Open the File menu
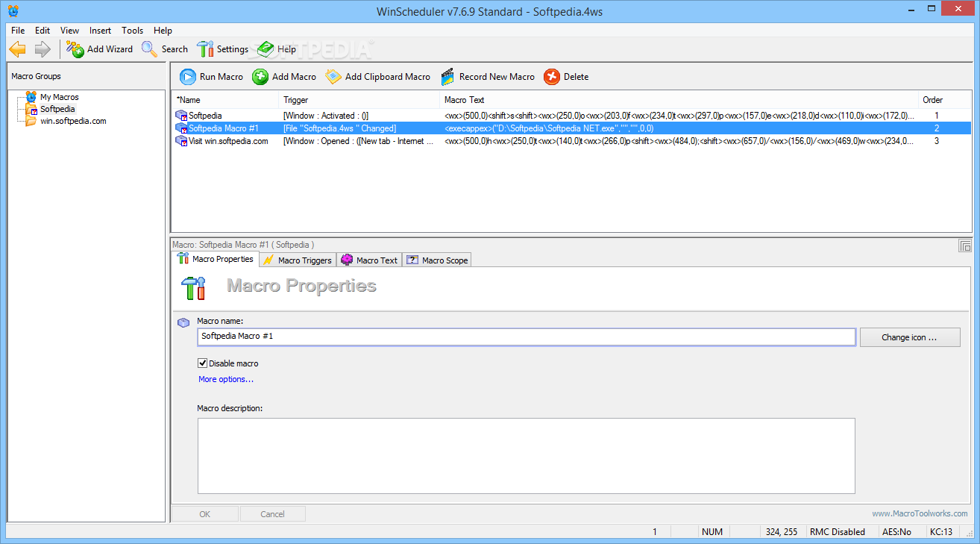The image size is (980, 544). pyautogui.click(x=18, y=31)
